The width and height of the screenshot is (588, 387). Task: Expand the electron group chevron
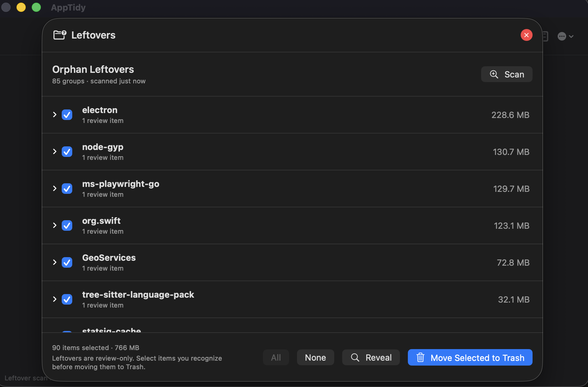click(55, 115)
